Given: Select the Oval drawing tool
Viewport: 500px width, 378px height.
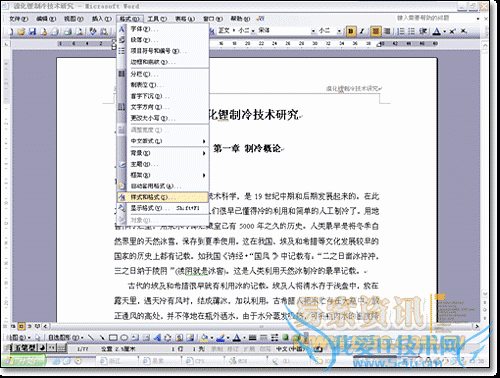Looking at the screenshot, I should coord(124,338).
